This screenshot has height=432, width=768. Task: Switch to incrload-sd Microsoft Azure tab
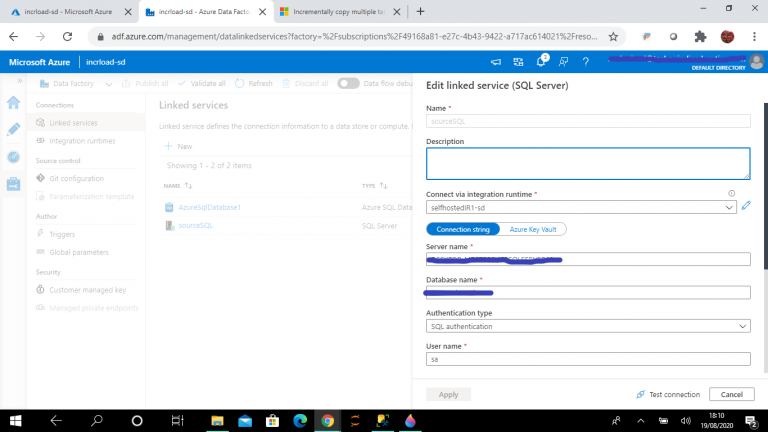[68, 12]
